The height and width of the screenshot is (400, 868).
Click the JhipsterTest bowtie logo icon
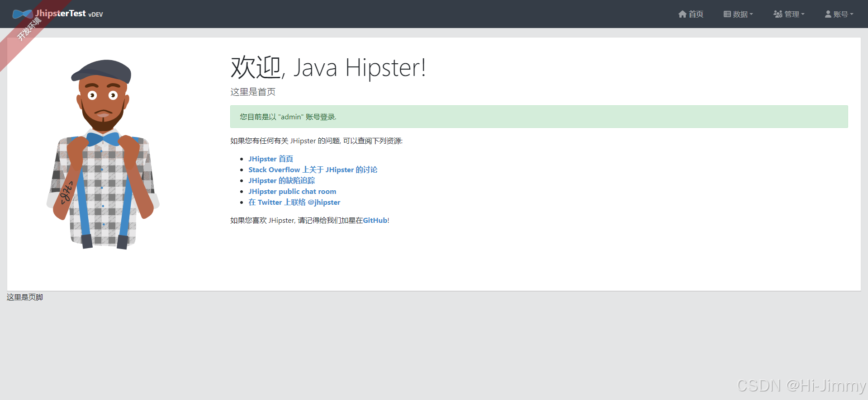(x=23, y=14)
